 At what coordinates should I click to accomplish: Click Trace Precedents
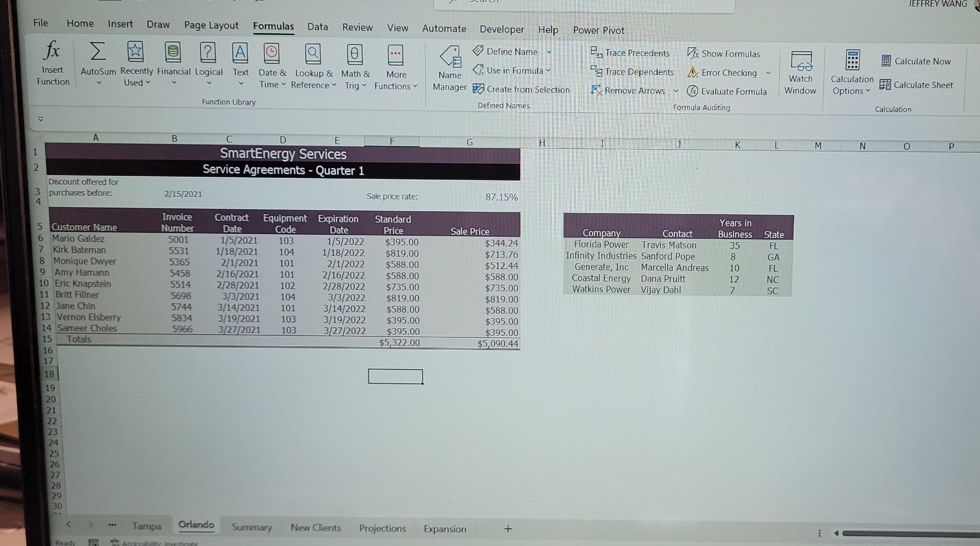(x=630, y=53)
